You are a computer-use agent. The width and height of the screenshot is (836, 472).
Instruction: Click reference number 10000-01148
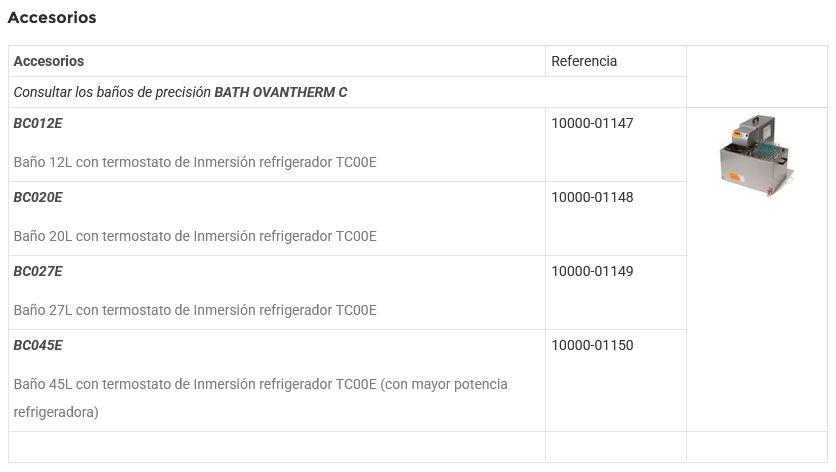[x=592, y=197]
